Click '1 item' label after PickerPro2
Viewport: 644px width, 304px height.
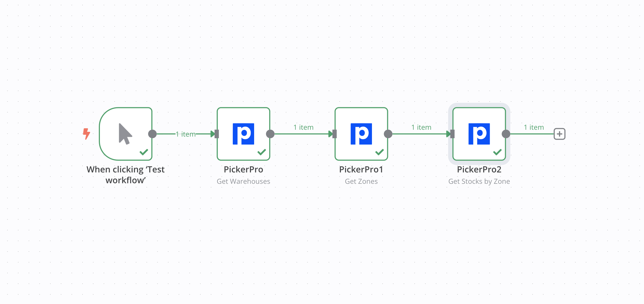point(534,127)
